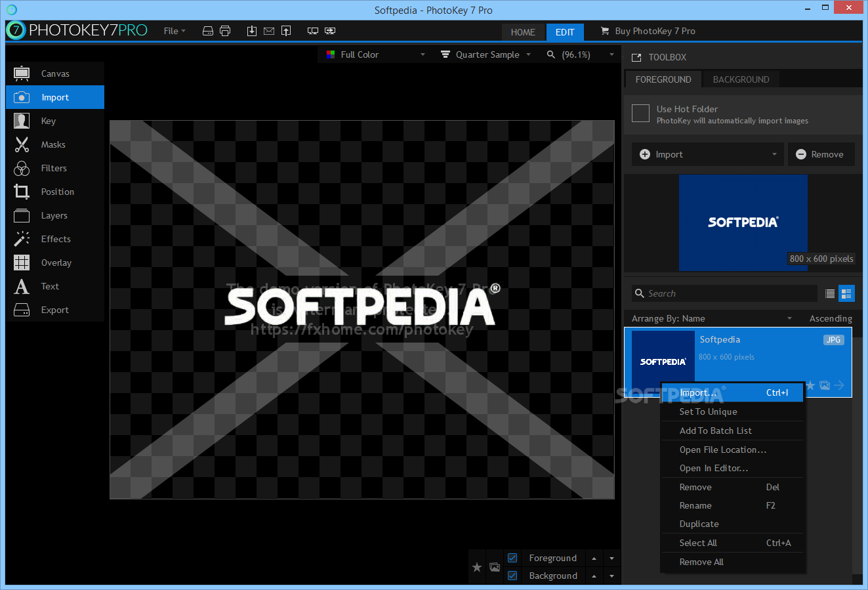Open the Full Color view dropdown
This screenshot has height=590, width=868.
pos(376,54)
